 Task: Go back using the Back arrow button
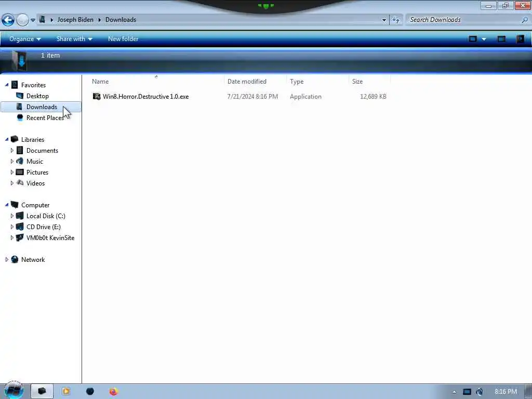pyautogui.click(x=8, y=20)
